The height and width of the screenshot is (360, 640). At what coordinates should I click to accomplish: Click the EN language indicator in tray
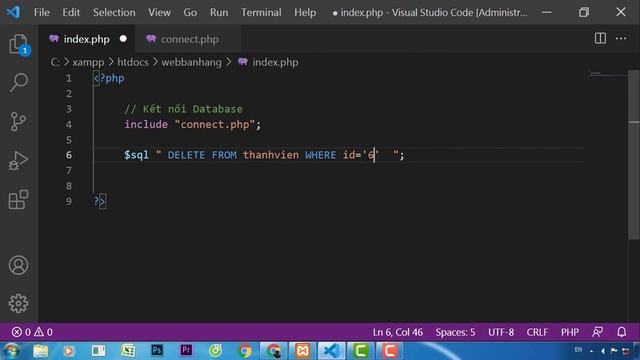click(x=578, y=350)
